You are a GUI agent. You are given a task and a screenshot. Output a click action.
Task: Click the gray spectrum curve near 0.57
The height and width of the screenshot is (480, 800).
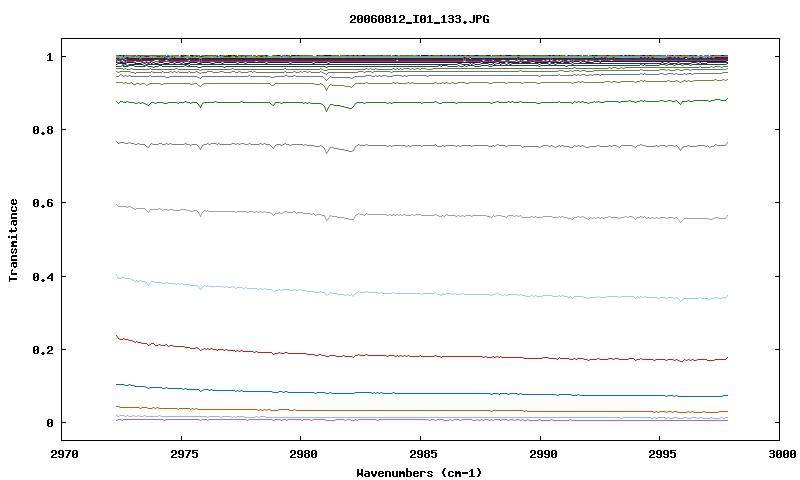click(421, 215)
